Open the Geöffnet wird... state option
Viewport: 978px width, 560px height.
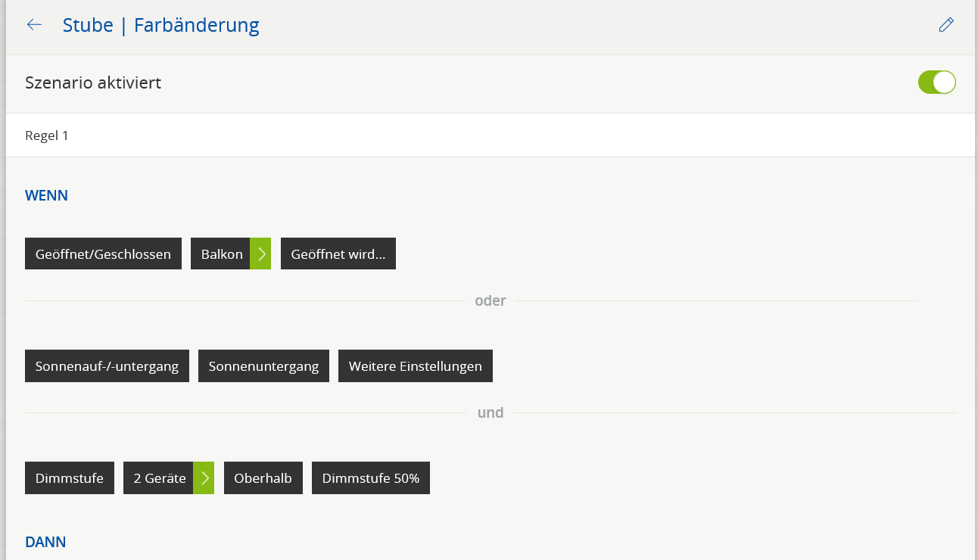tap(338, 254)
